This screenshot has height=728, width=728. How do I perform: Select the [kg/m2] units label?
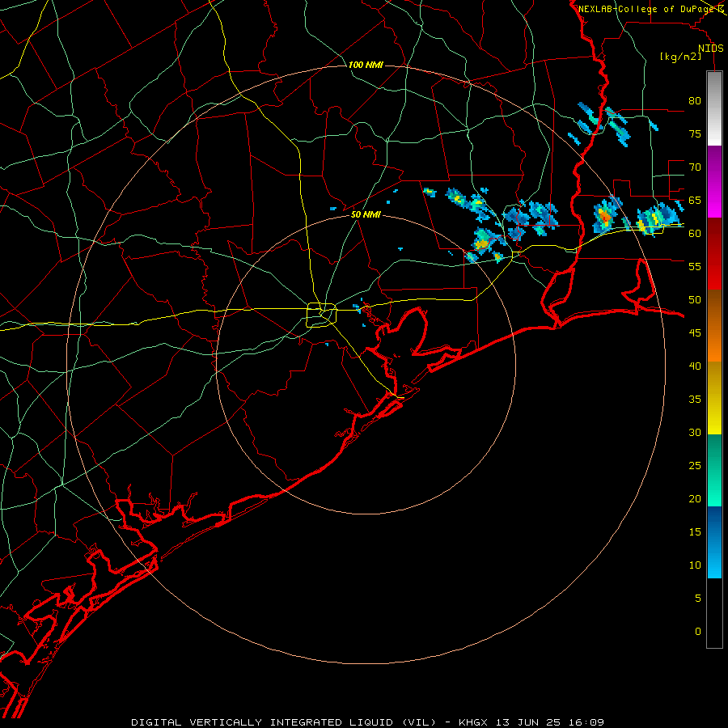click(680, 57)
